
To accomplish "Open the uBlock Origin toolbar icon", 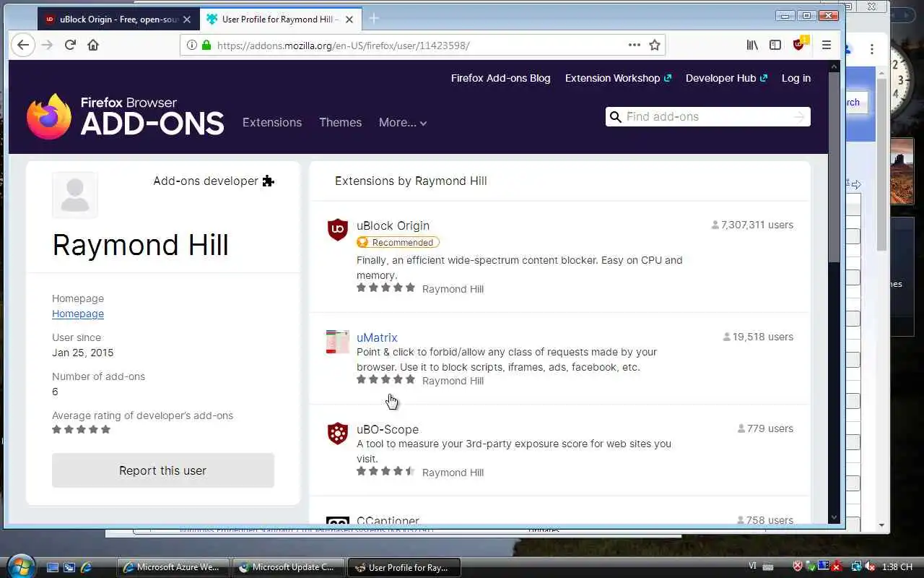I will 799,44.
